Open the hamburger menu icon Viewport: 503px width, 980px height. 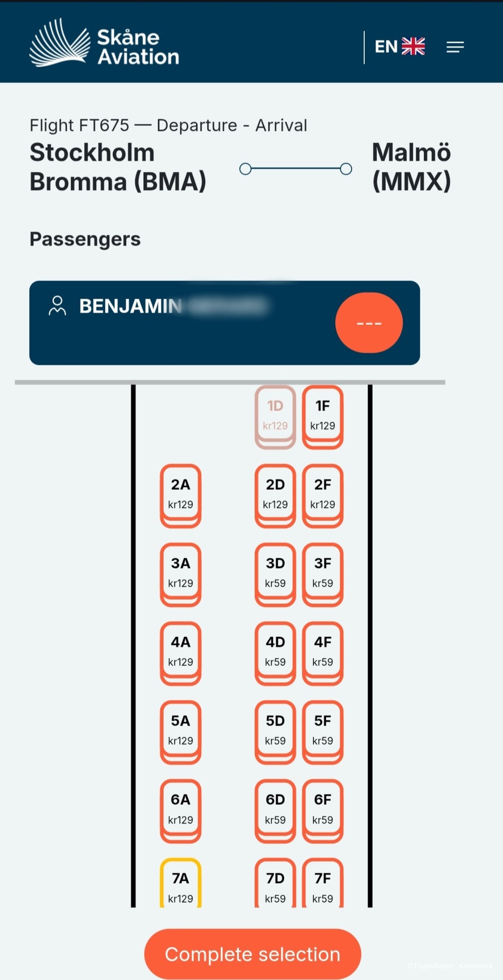click(x=455, y=47)
